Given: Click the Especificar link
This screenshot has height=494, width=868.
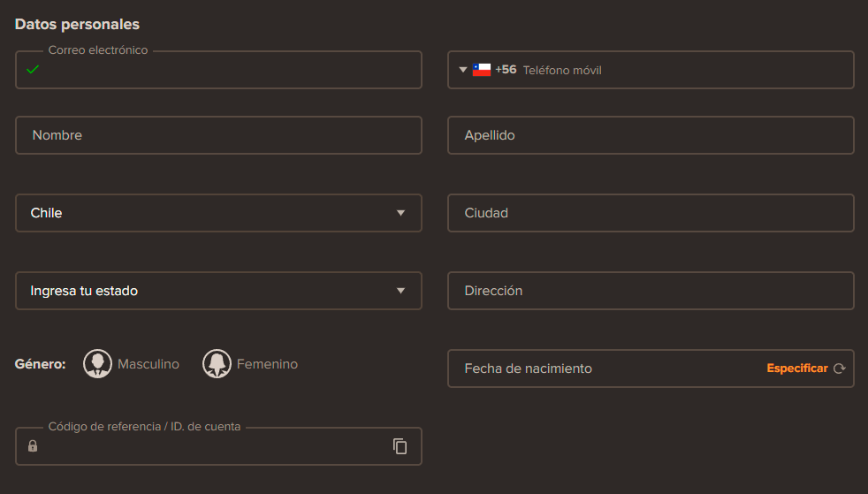Looking at the screenshot, I should (796, 369).
